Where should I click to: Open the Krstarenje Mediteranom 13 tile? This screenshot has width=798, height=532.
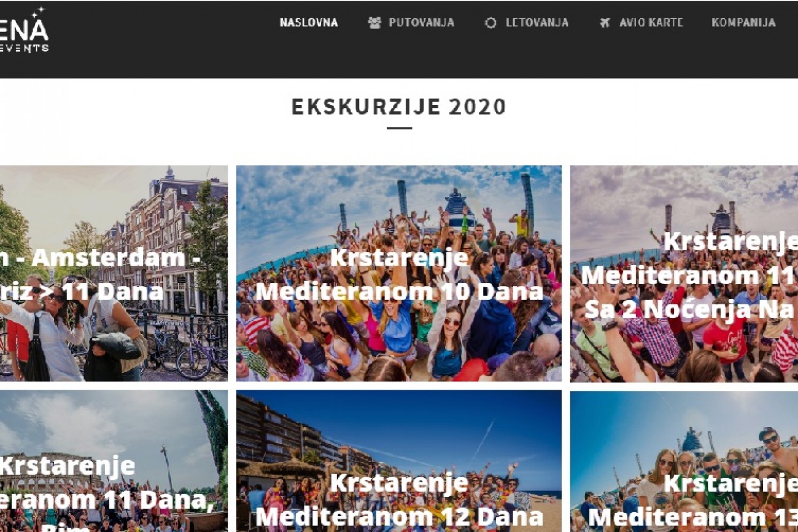tap(684, 461)
